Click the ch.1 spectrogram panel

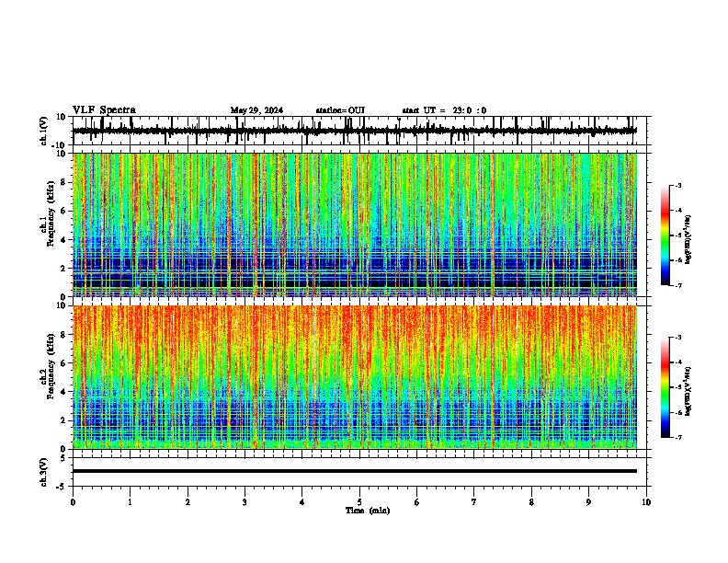coord(355,224)
